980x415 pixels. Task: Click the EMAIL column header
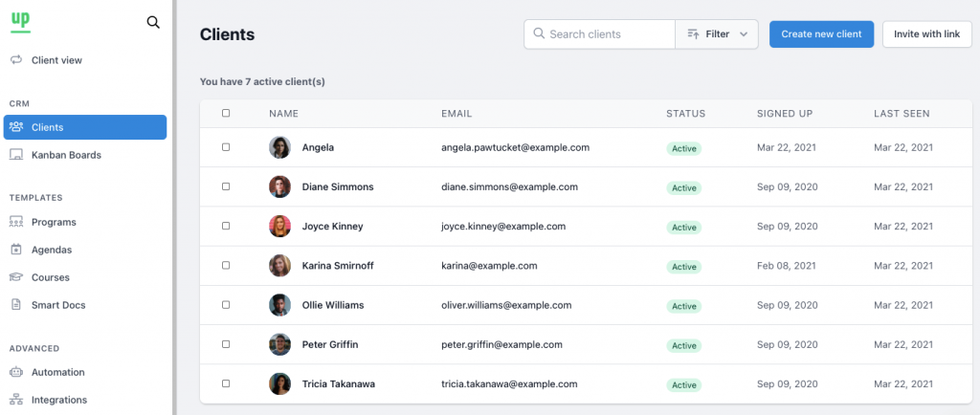point(457,114)
